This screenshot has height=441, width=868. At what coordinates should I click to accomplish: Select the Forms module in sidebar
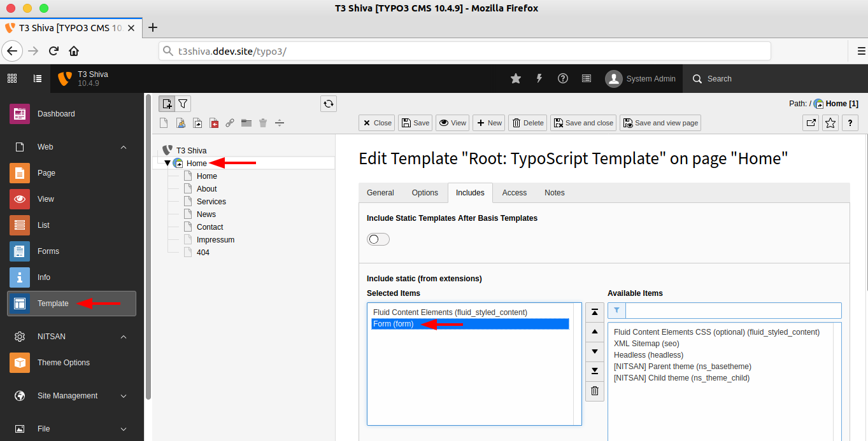coord(48,251)
